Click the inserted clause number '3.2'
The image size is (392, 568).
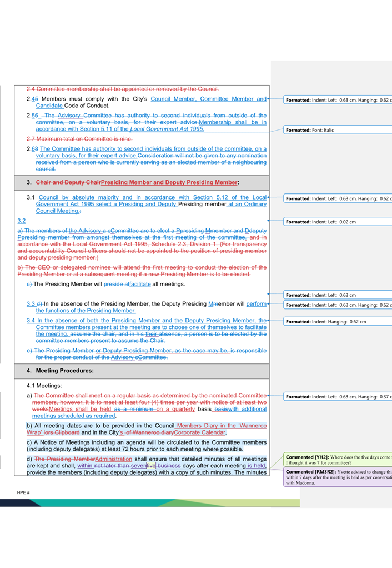point(22,221)
